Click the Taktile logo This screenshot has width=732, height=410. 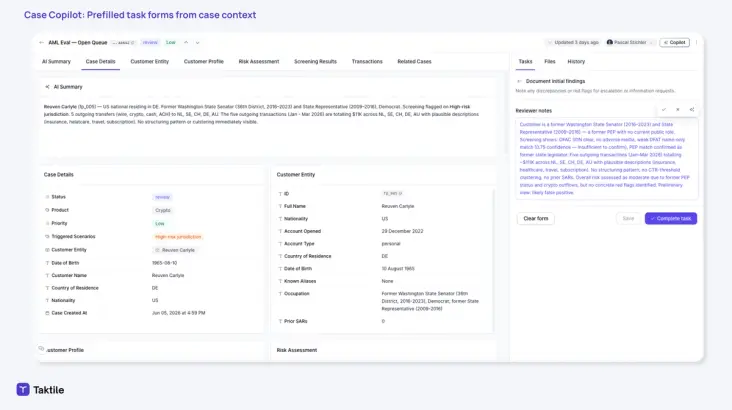coord(40,390)
